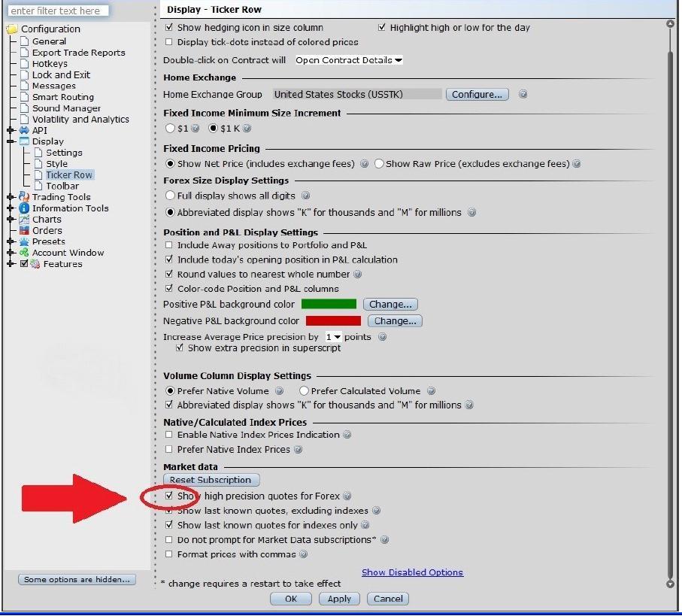Select the Style item under Display
This screenshot has height=616, width=682.
(x=56, y=163)
